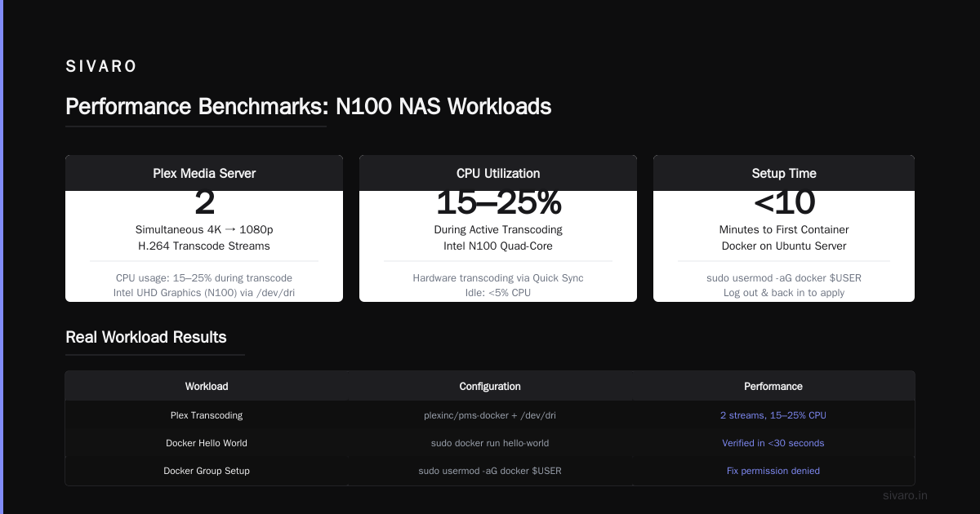Click the Plex Media Server card header
980x514 pixels.
click(204, 173)
